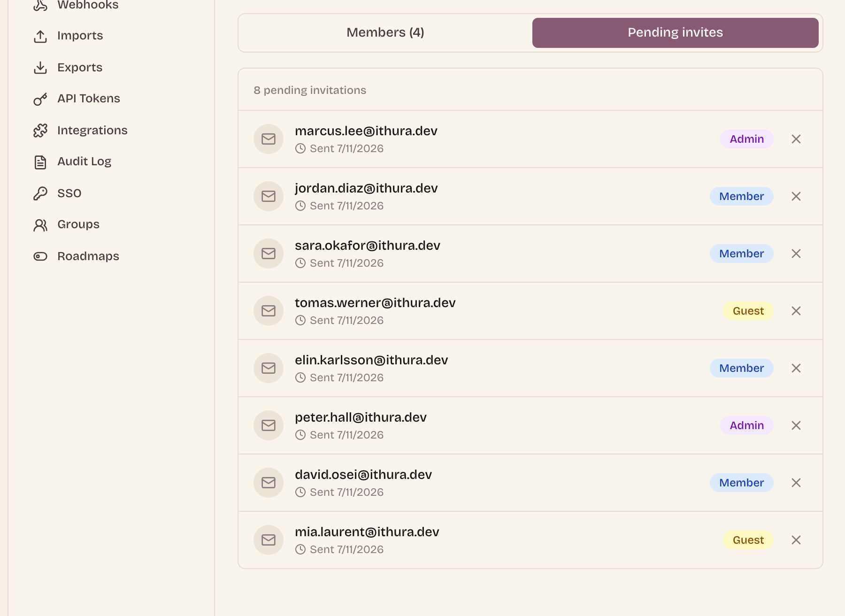845x616 pixels.
Task: Click tomas.werner@ithura.dev email text
Action: 375,303
